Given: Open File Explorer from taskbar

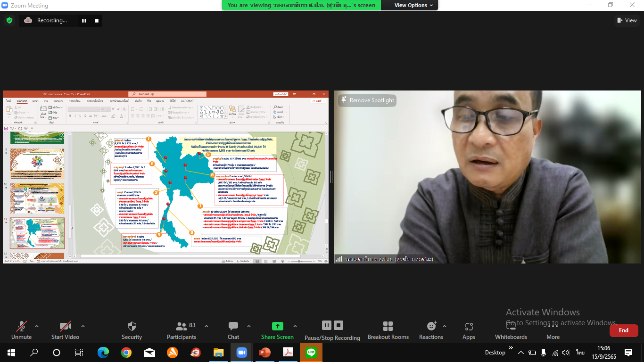Looking at the screenshot, I should [x=219, y=353].
